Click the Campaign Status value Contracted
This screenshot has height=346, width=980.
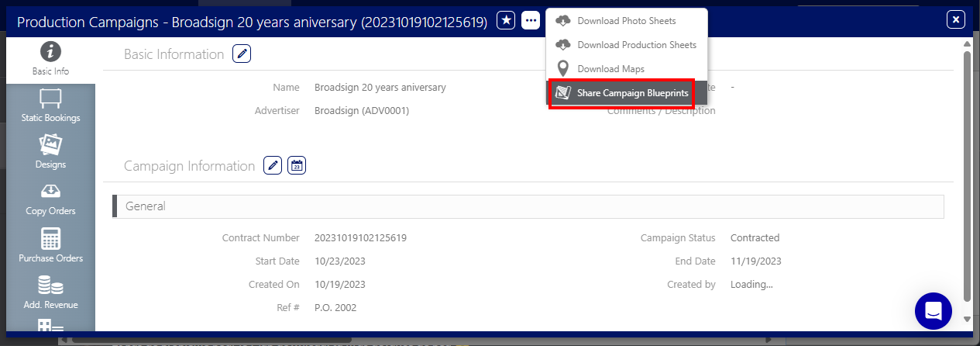tap(755, 238)
